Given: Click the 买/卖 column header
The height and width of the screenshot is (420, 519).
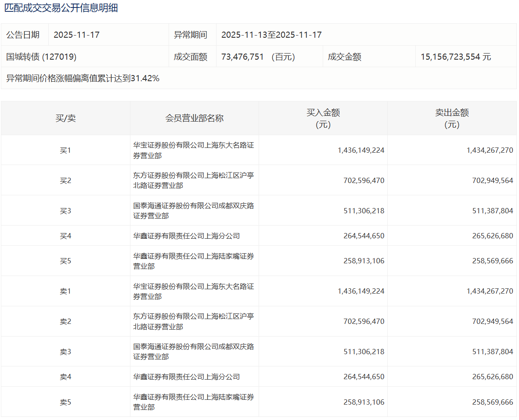Looking at the screenshot, I should (x=65, y=118).
